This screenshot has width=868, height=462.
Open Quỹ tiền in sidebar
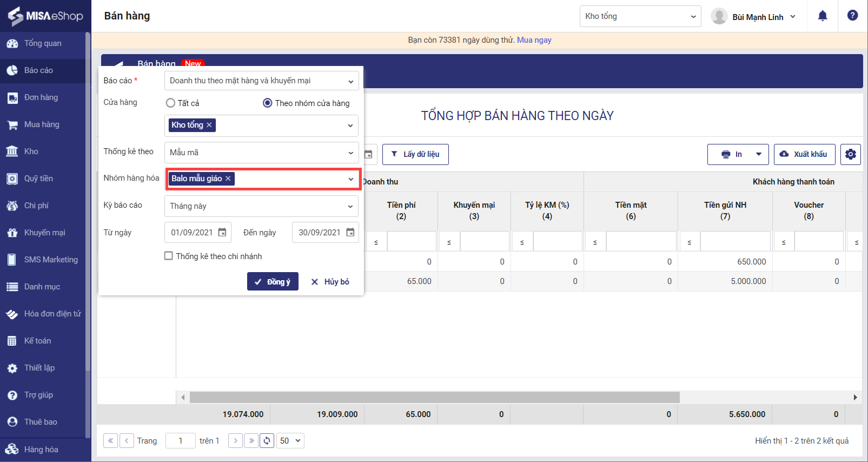(43, 179)
